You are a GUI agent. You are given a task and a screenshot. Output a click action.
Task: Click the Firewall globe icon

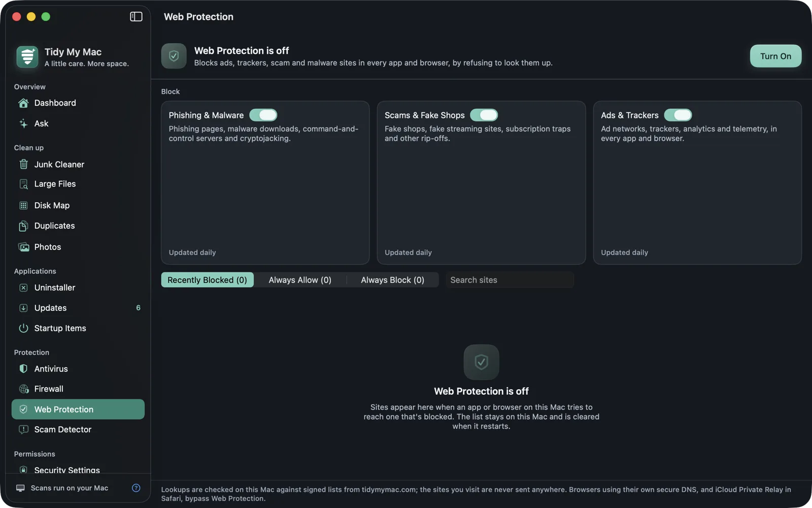coord(23,389)
